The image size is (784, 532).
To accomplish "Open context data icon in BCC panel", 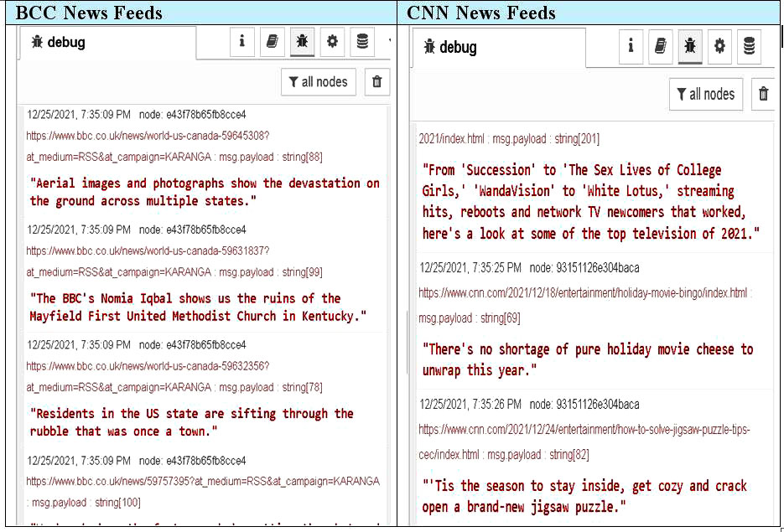I will (x=362, y=41).
